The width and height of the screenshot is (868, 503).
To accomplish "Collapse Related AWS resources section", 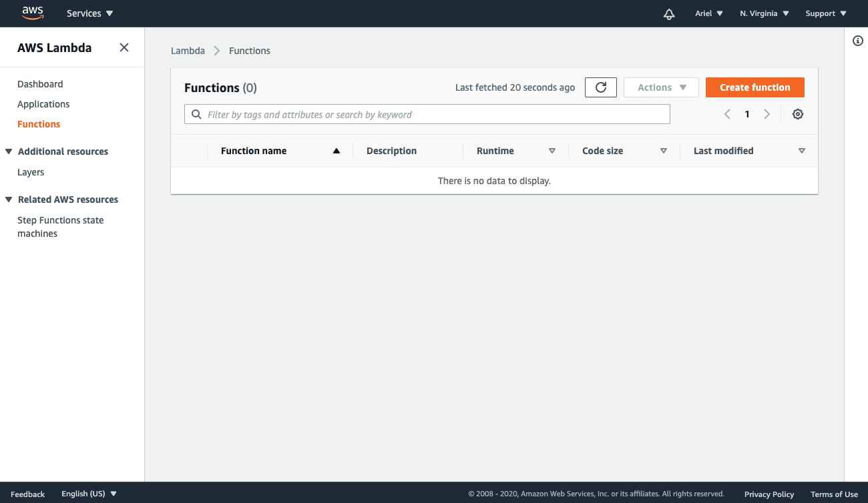I will [9, 199].
